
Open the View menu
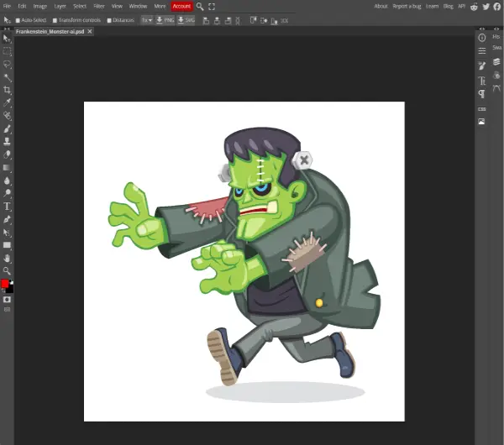(x=117, y=6)
